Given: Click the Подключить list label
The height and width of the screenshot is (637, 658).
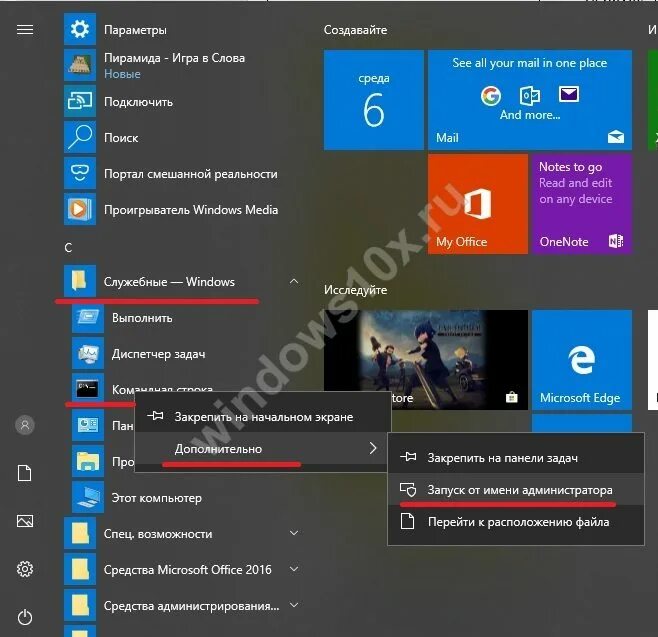Looking at the screenshot, I should point(138,102).
